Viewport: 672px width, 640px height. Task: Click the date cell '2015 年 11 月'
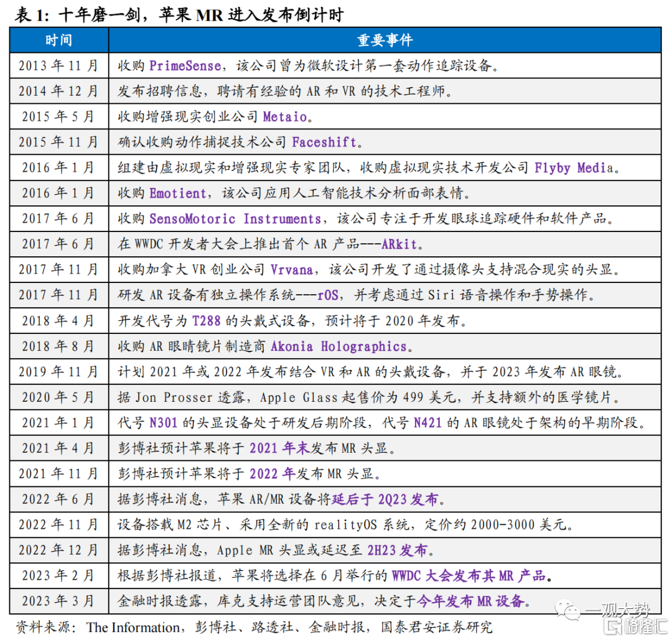pos(58,142)
